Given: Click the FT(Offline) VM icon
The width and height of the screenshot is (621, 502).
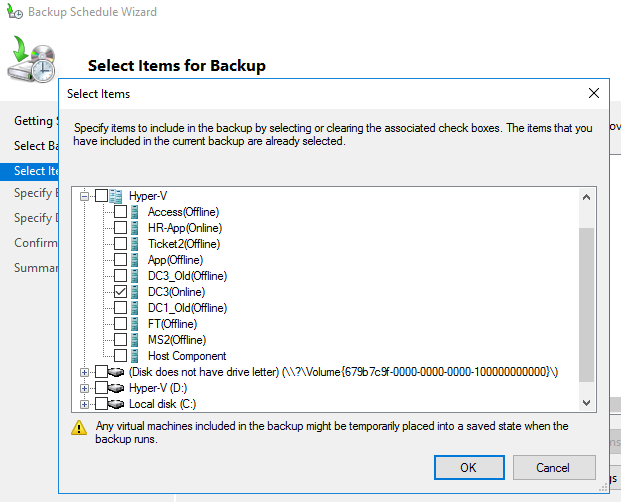Looking at the screenshot, I should (135, 324).
